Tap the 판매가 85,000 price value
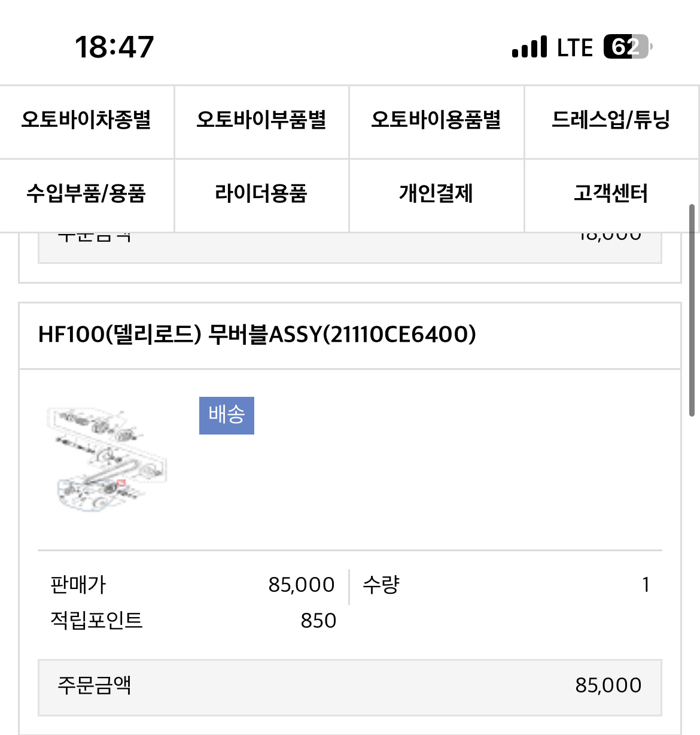 302,585
